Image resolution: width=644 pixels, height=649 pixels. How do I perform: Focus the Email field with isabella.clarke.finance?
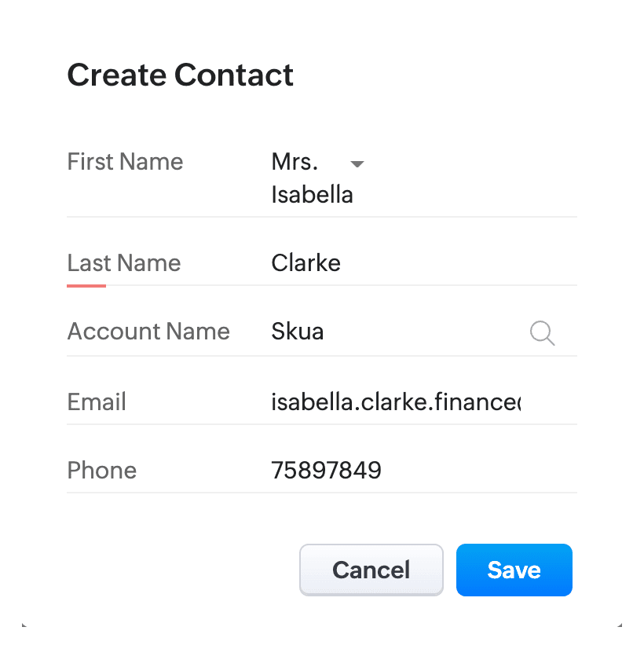396,402
